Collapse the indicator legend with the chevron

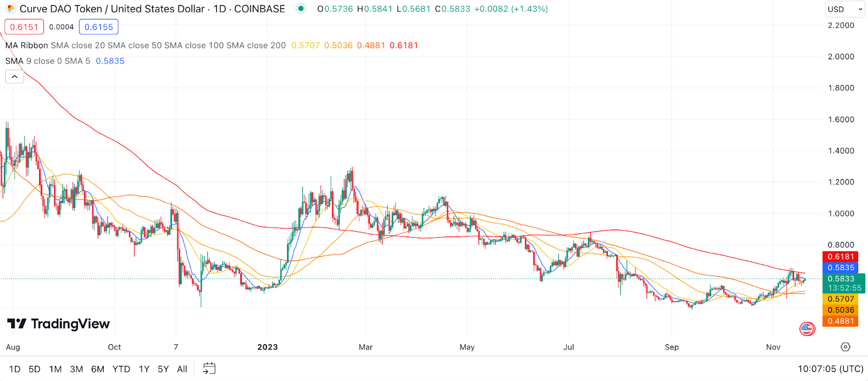(15, 77)
